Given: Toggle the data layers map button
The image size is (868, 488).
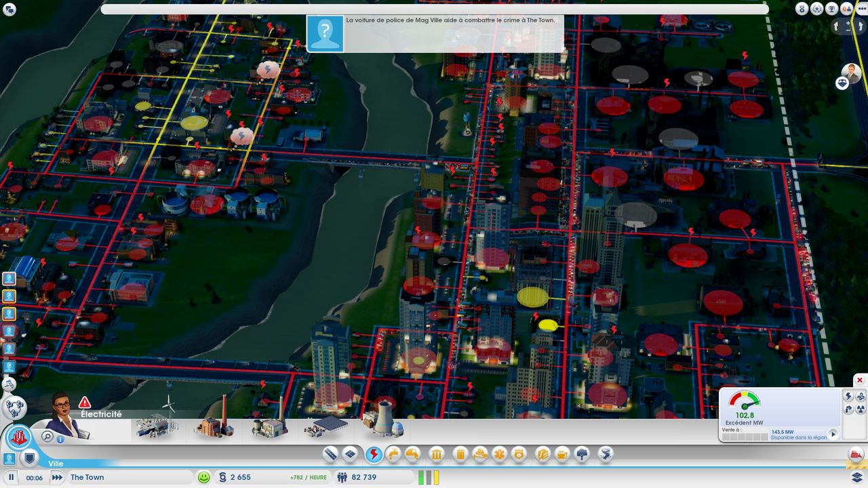Looking at the screenshot, I should (856, 477).
